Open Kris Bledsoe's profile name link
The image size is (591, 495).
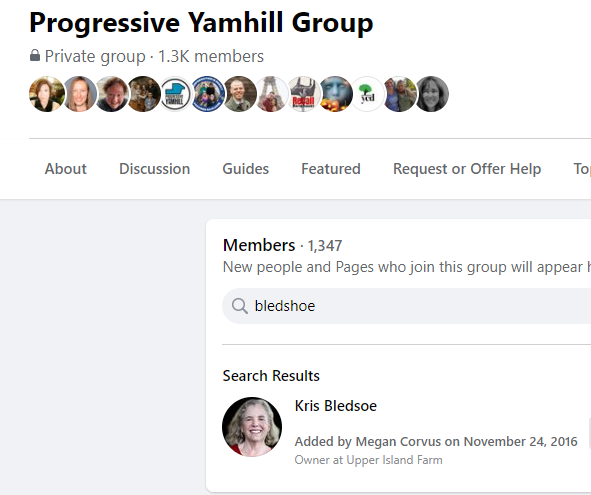(x=336, y=406)
